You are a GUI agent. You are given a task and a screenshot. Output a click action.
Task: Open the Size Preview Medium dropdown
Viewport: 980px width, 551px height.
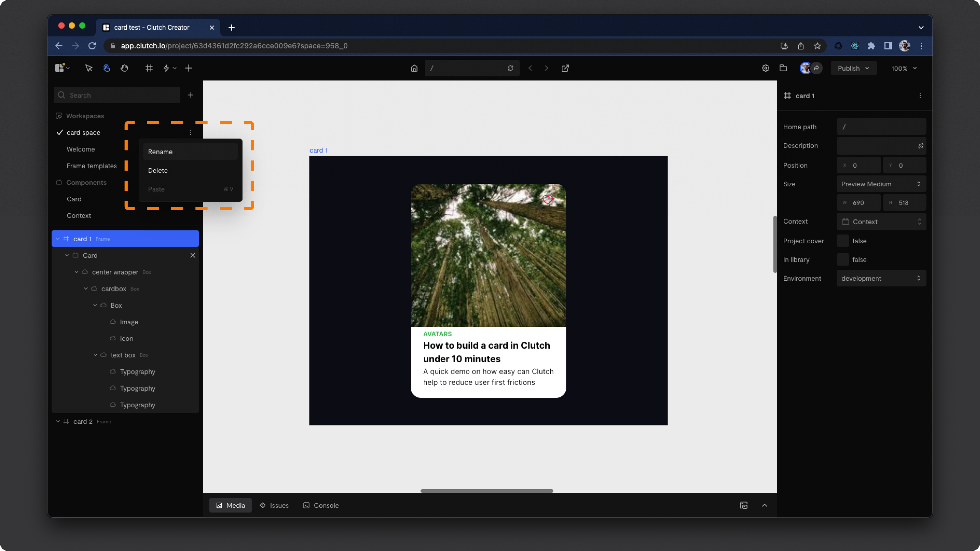tap(881, 184)
